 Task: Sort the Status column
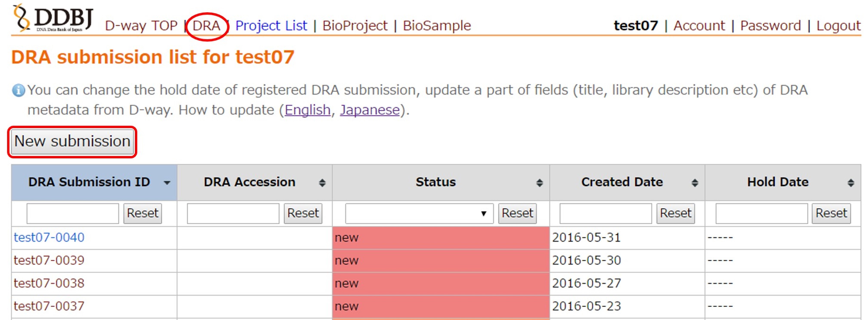tap(539, 183)
